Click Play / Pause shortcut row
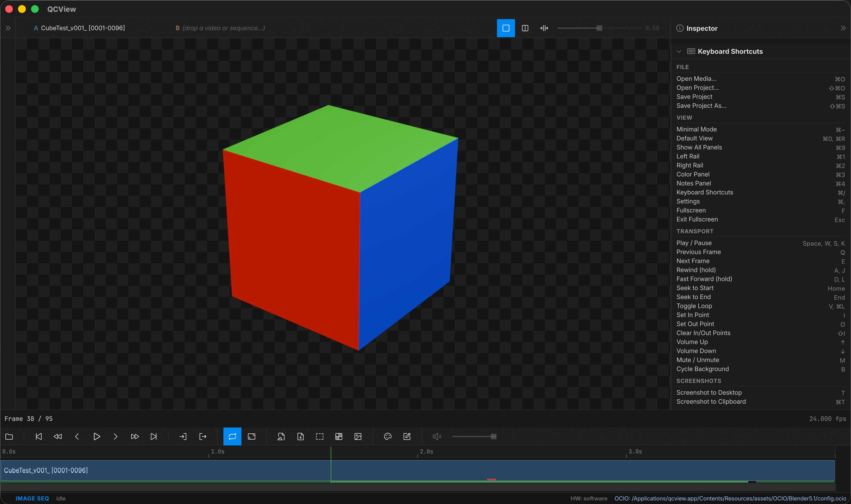 (x=760, y=243)
